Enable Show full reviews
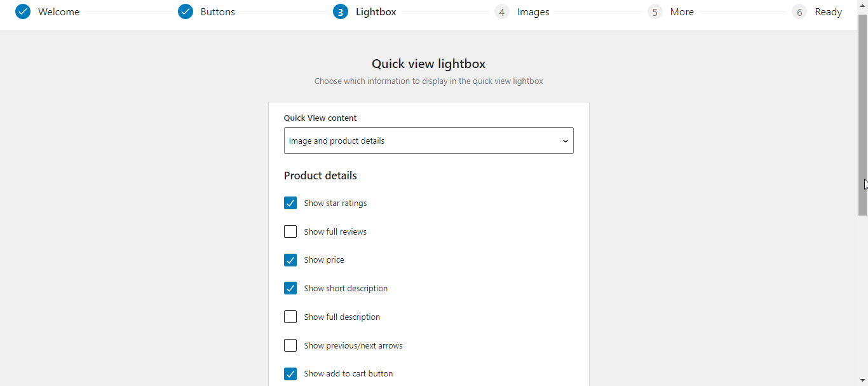This screenshot has width=868, height=386. click(290, 231)
